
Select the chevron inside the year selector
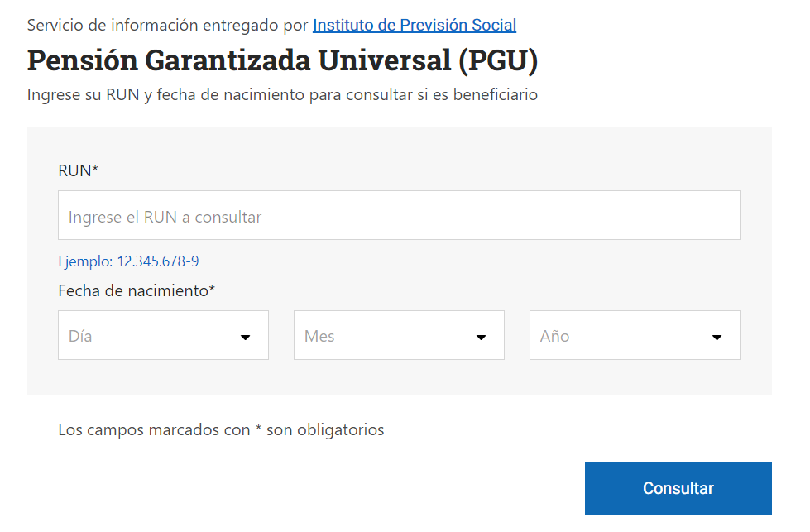coord(717,337)
